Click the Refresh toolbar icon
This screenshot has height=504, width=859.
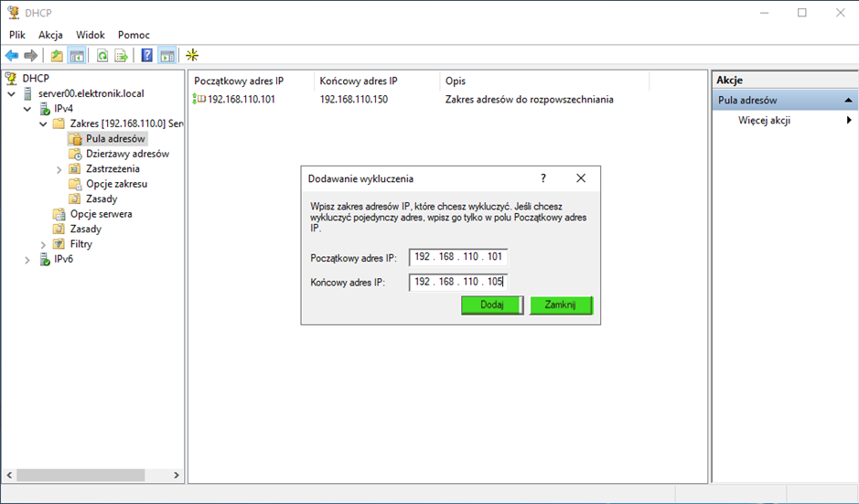102,56
